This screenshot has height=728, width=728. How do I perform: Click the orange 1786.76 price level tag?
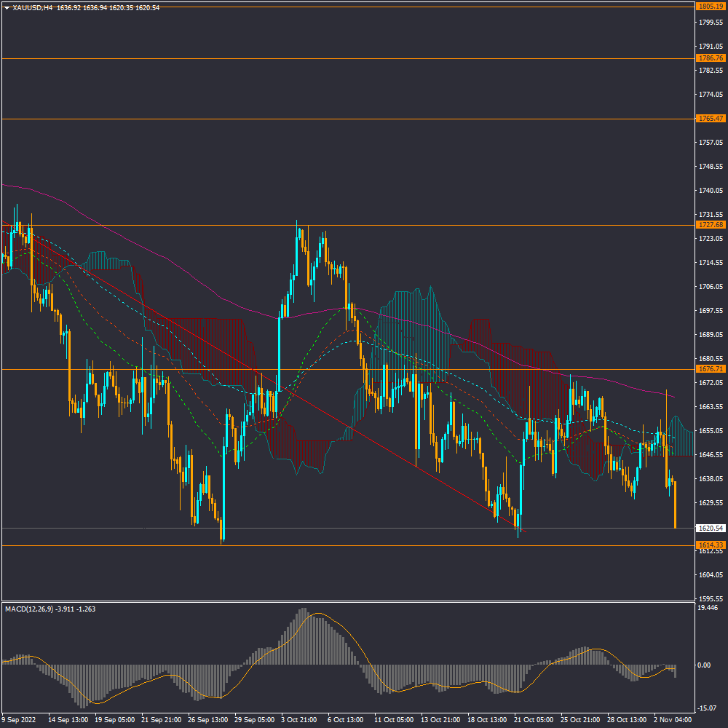[x=710, y=58]
